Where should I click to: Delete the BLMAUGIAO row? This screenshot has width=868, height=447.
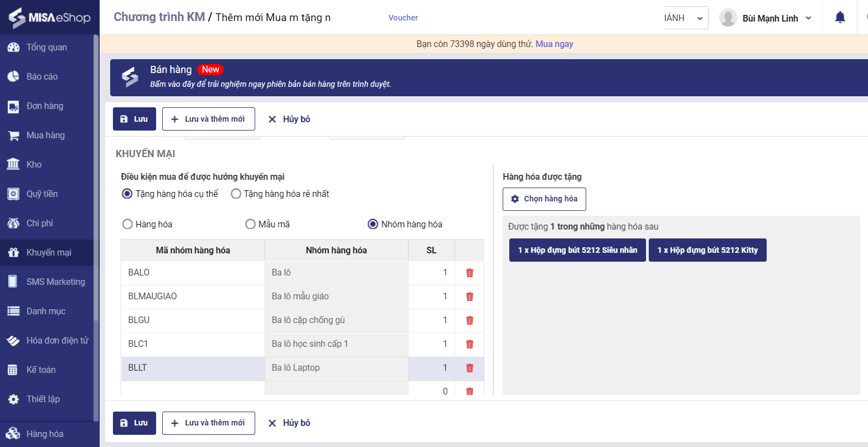click(x=470, y=297)
